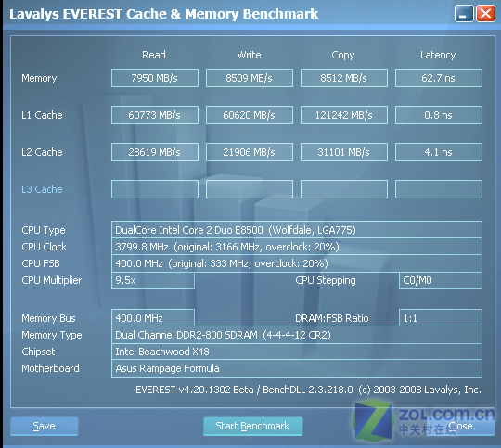Click the Memory Bus value 400.0 MHz
The height and width of the screenshot is (448, 501).
coord(153,318)
